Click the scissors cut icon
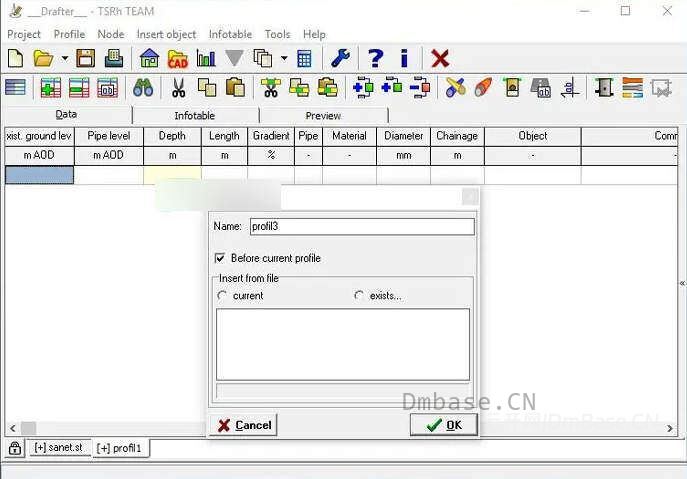The image size is (687, 479). (x=178, y=87)
